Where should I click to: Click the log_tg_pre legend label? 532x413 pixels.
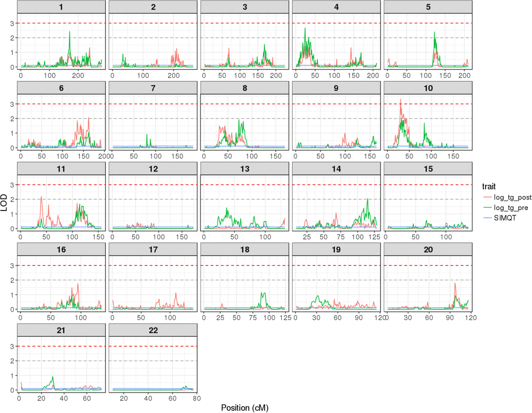(x=511, y=208)
